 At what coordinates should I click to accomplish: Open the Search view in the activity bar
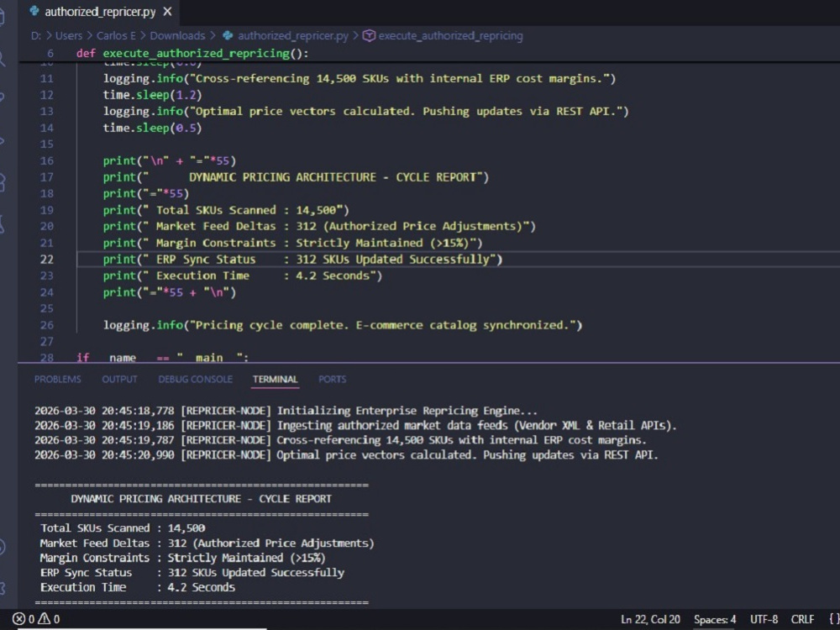click(x=3, y=58)
